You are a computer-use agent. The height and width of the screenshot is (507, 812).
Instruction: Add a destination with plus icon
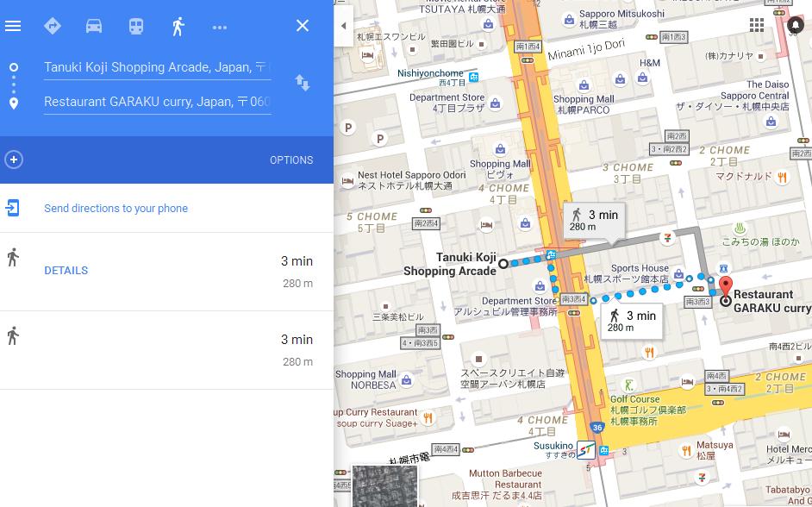(14, 160)
